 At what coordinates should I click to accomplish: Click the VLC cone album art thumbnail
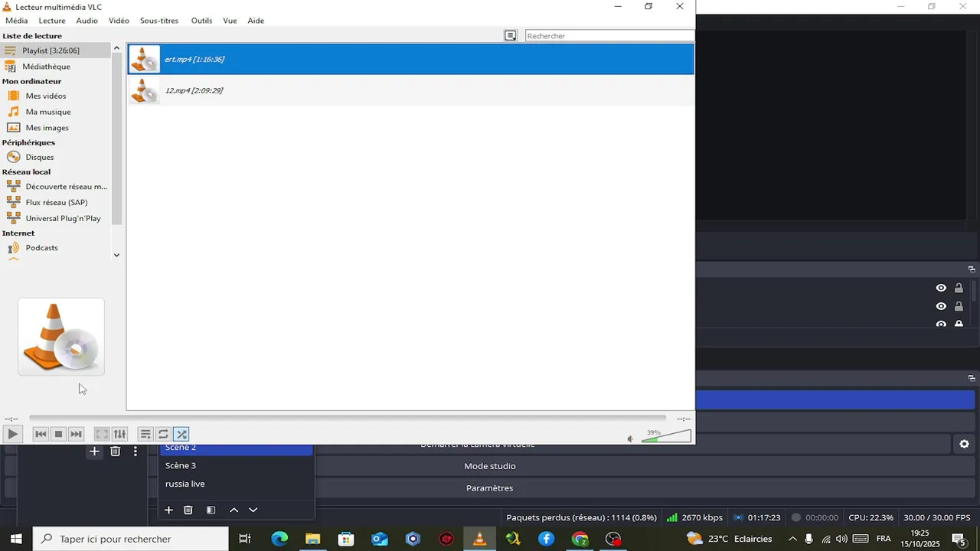pyautogui.click(x=61, y=337)
